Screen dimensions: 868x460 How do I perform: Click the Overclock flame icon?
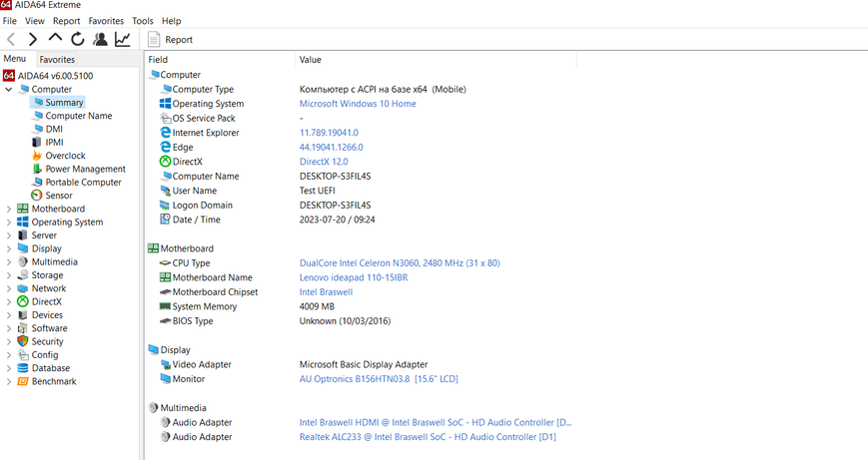37,156
